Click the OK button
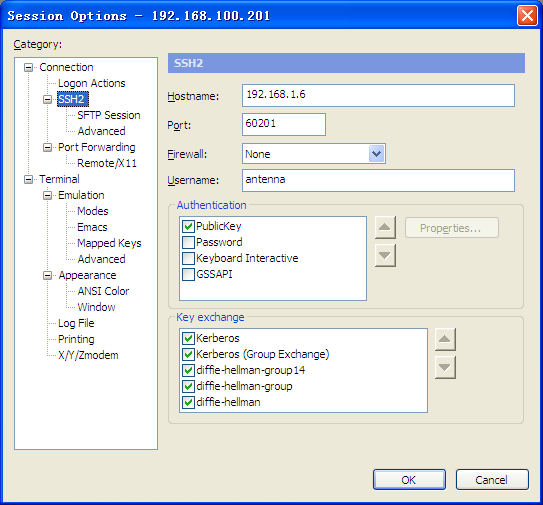 coord(409,480)
